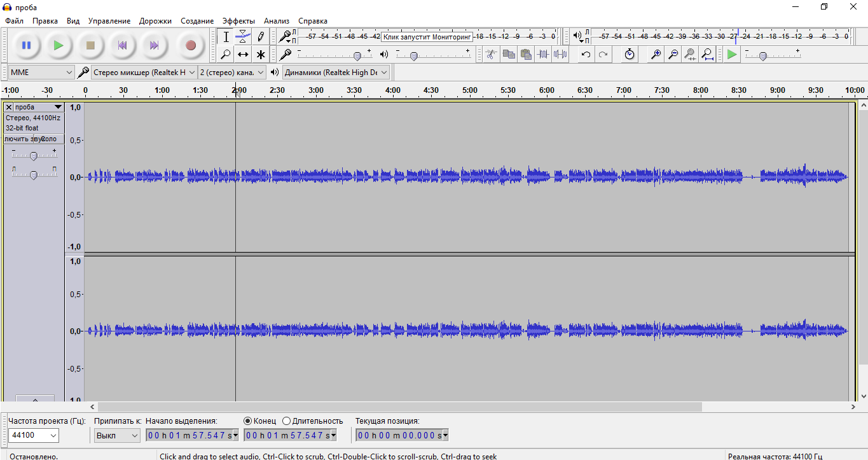The width and height of the screenshot is (868, 460).
Task: Open the Анализ menu
Action: click(x=277, y=21)
